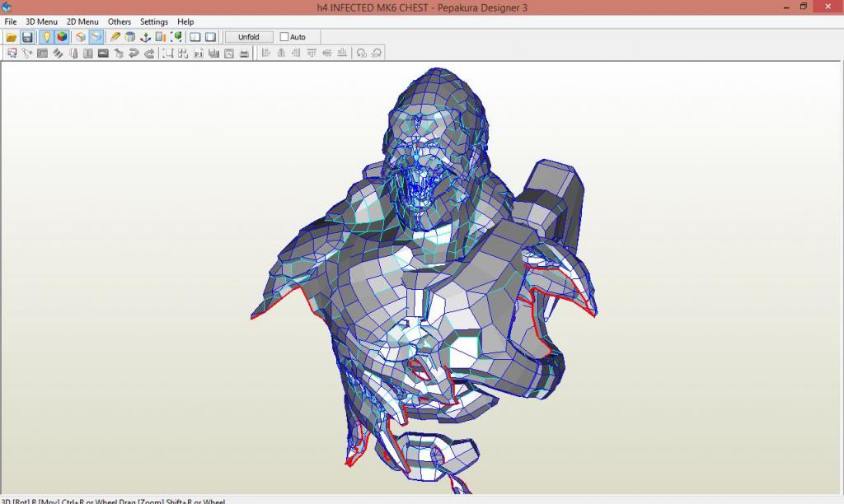The image size is (844, 504).
Task: Show split 3D and 2D windows layout icon
Action: (x=195, y=37)
